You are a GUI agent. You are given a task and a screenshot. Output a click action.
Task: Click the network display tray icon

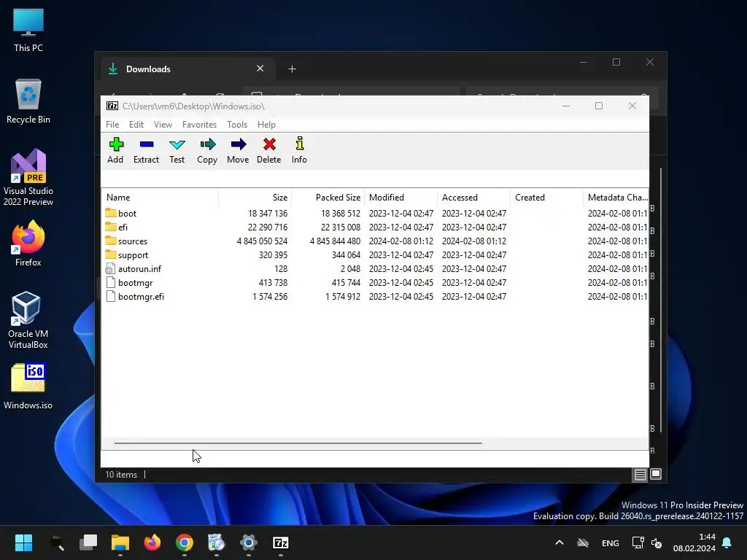(x=638, y=542)
